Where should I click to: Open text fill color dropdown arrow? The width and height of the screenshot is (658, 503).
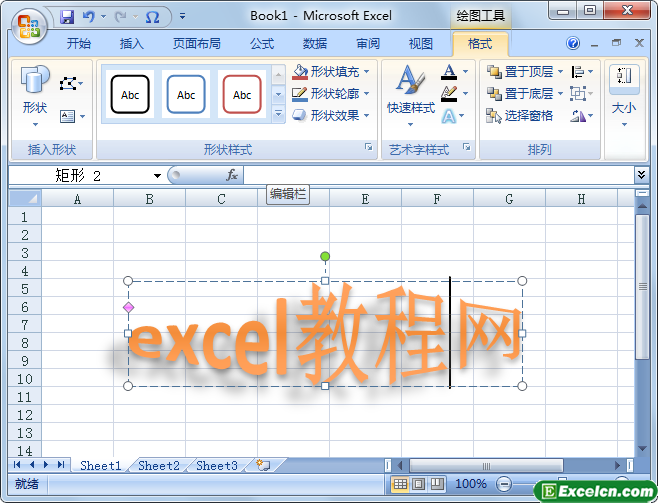pyautogui.click(x=465, y=72)
